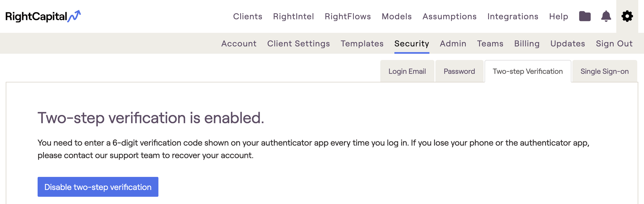
Task: Select Models in top navigation
Action: tap(396, 16)
